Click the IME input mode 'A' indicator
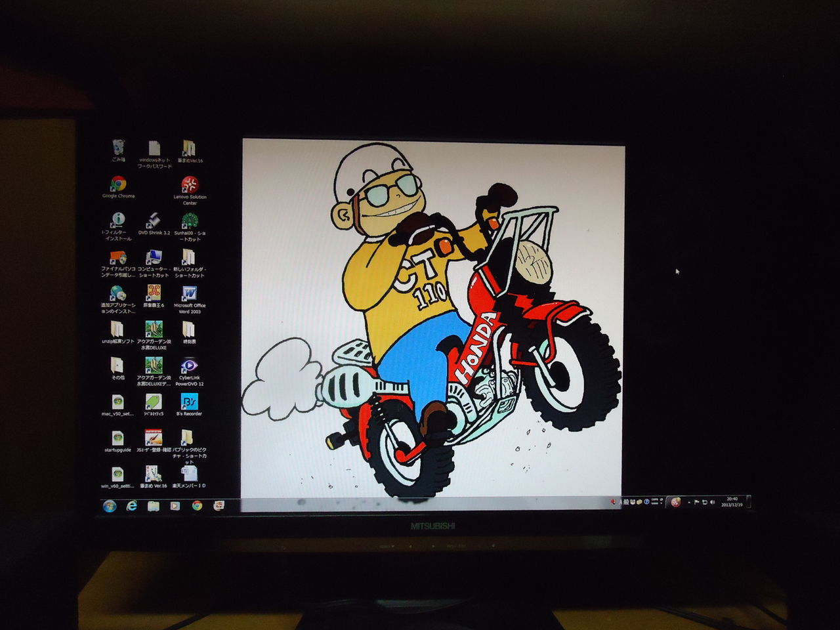The width and height of the screenshot is (840, 630). [621, 501]
